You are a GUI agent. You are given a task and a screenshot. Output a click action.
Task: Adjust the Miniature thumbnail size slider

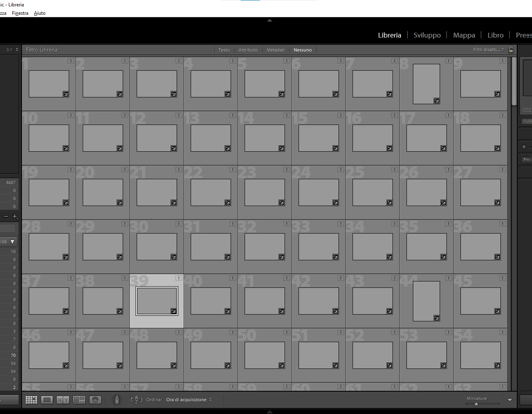tap(476, 404)
